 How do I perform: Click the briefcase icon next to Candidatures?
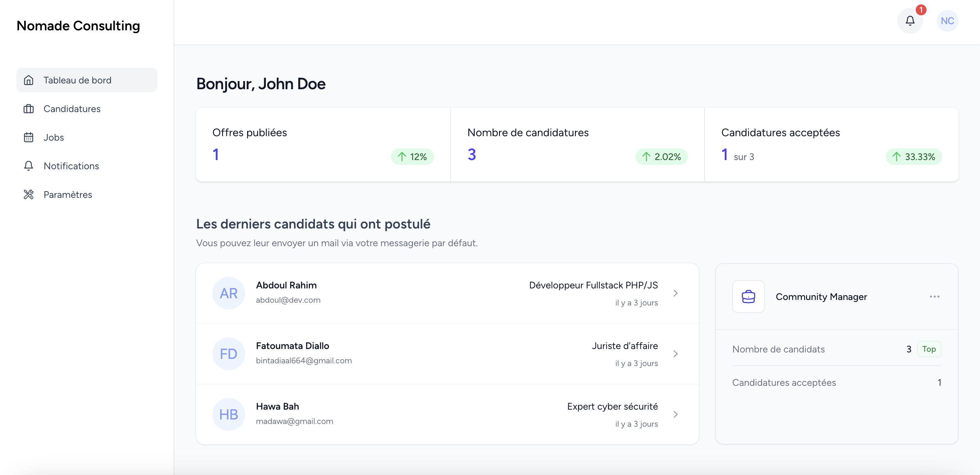[29, 109]
